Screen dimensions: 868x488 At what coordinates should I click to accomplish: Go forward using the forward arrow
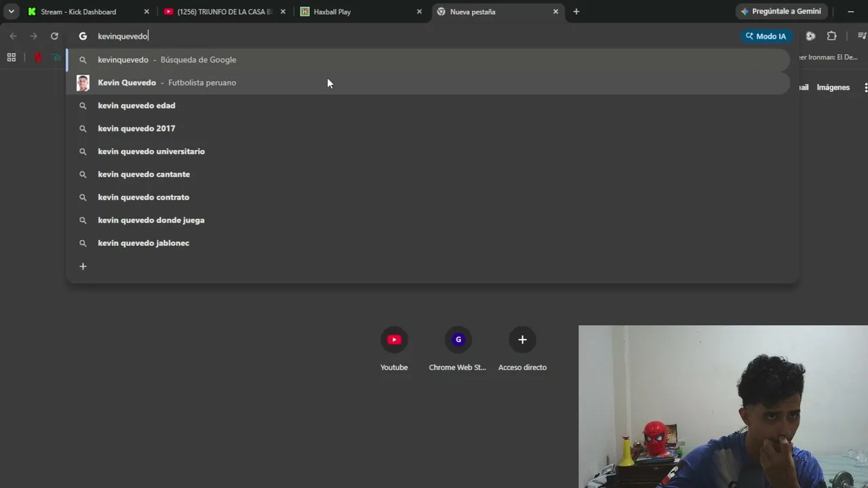pyautogui.click(x=33, y=36)
